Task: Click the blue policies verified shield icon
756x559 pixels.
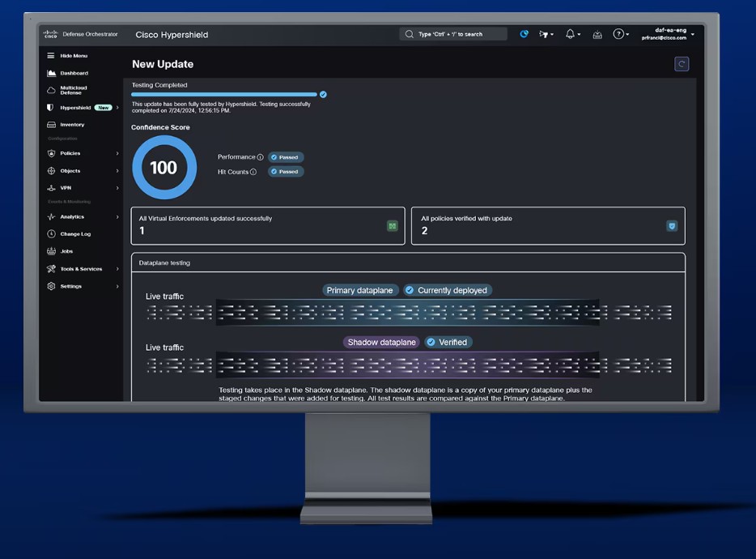Action: point(672,225)
